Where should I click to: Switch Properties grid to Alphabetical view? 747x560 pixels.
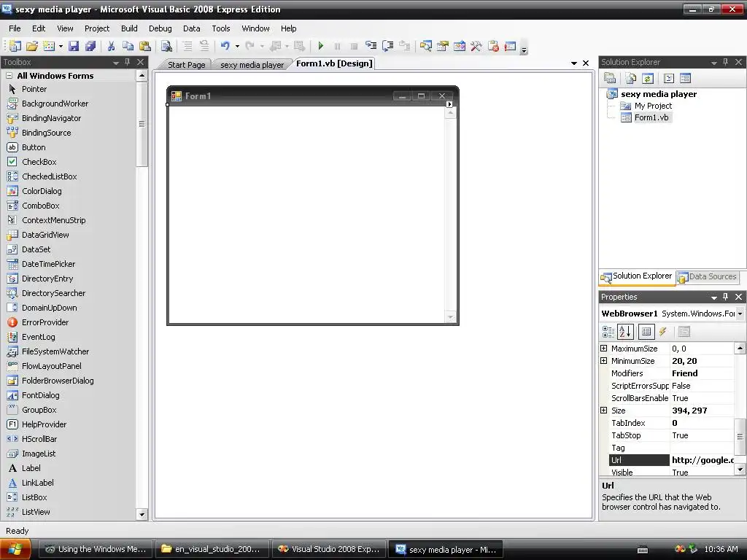(x=625, y=332)
